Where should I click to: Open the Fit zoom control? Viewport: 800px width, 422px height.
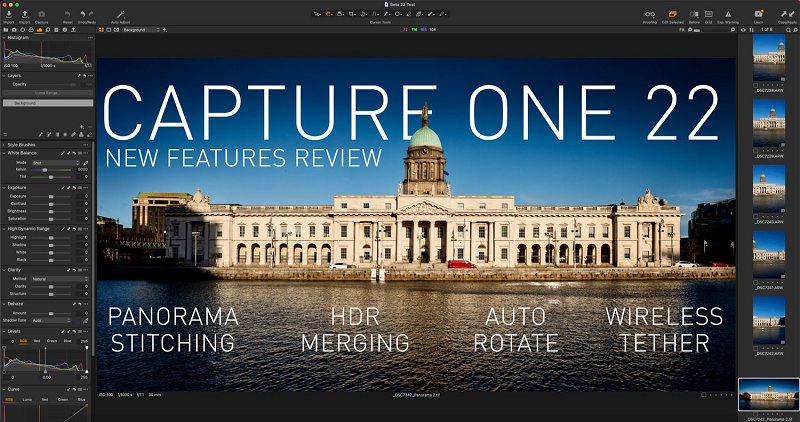(x=682, y=30)
